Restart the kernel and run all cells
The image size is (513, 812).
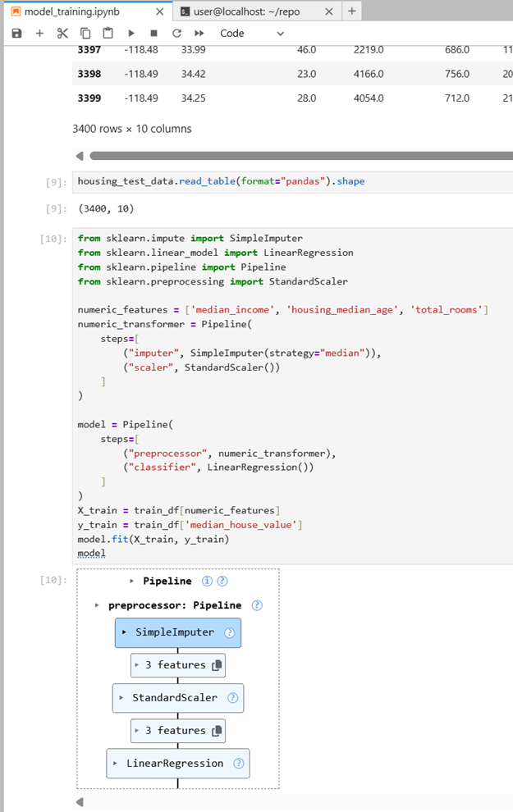[x=199, y=33]
